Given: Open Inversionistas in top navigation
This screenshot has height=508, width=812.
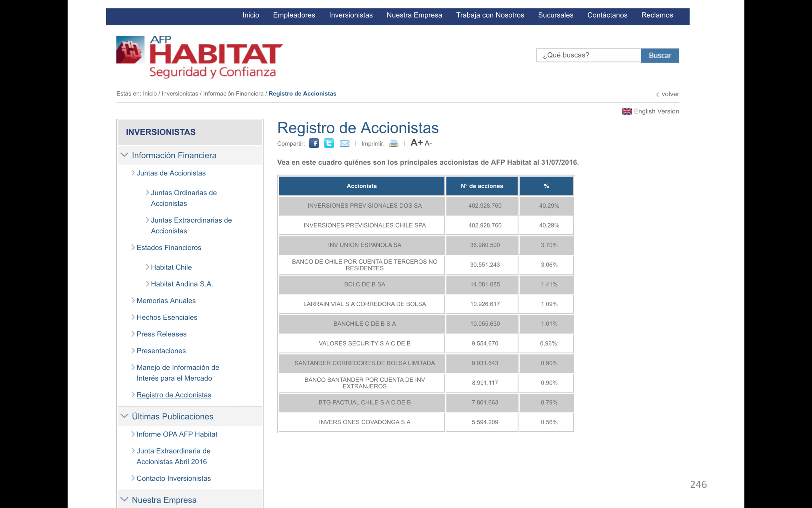Looking at the screenshot, I should [x=351, y=15].
